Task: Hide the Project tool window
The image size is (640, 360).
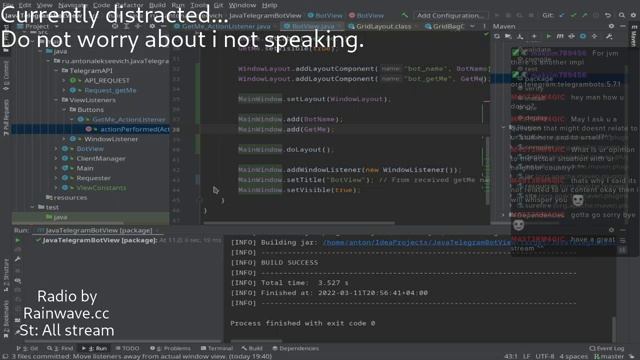Action: pyautogui.click(x=163, y=26)
